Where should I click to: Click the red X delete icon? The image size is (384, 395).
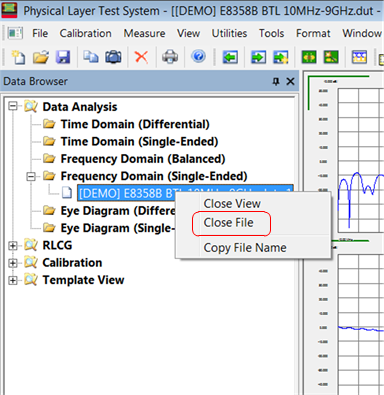(x=141, y=57)
